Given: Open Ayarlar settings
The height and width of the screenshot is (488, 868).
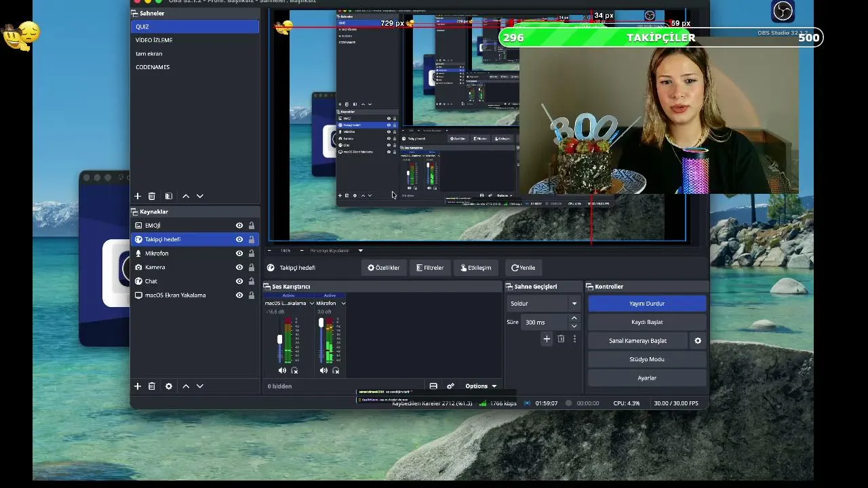Looking at the screenshot, I should point(647,378).
